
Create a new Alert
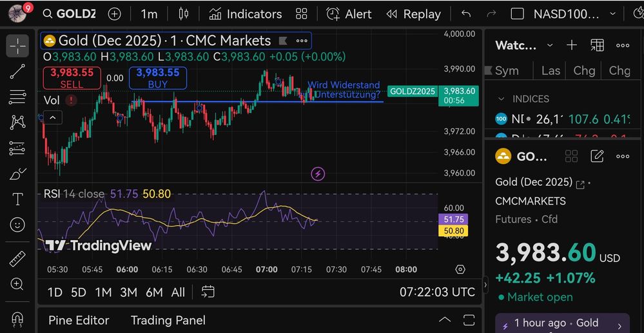[x=349, y=14]
